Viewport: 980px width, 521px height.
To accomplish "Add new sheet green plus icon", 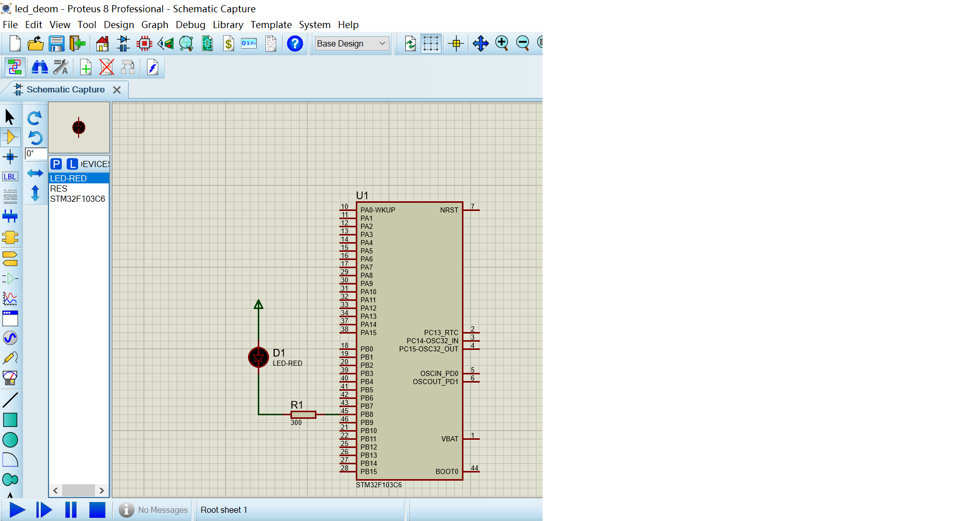I will pos(86,67).
